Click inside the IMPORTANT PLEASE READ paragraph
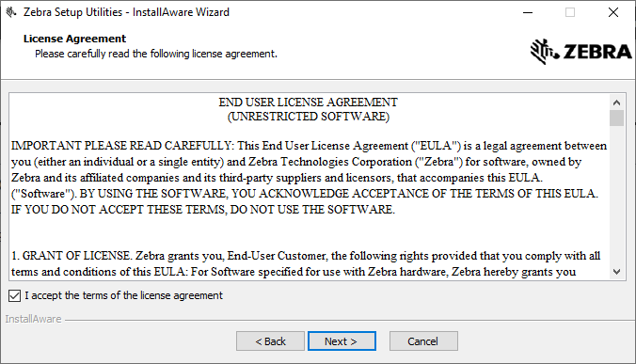The height and width of the screenshot is (364, 636). [310, 178]
